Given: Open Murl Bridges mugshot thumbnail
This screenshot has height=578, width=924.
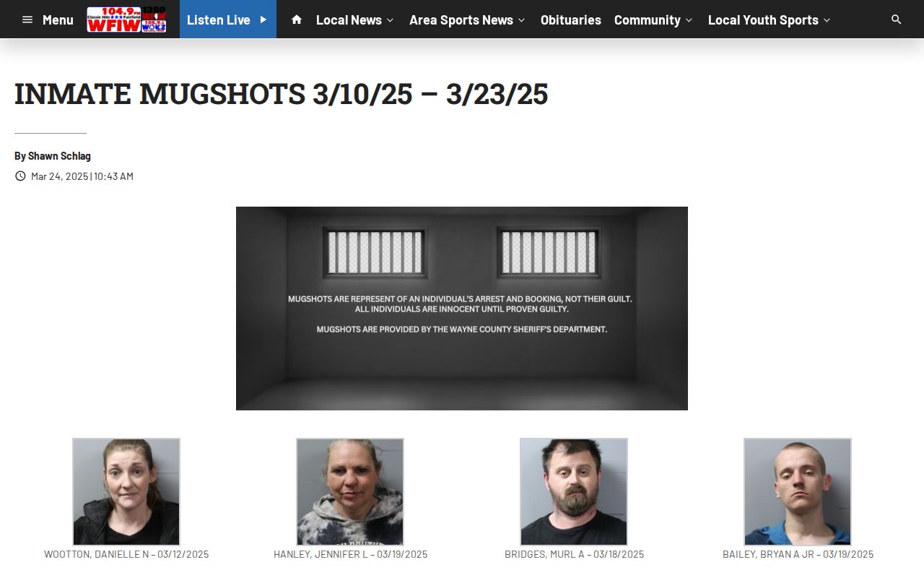Looking at the screenshot, I should pyautogui.click(x=574, y=492).
